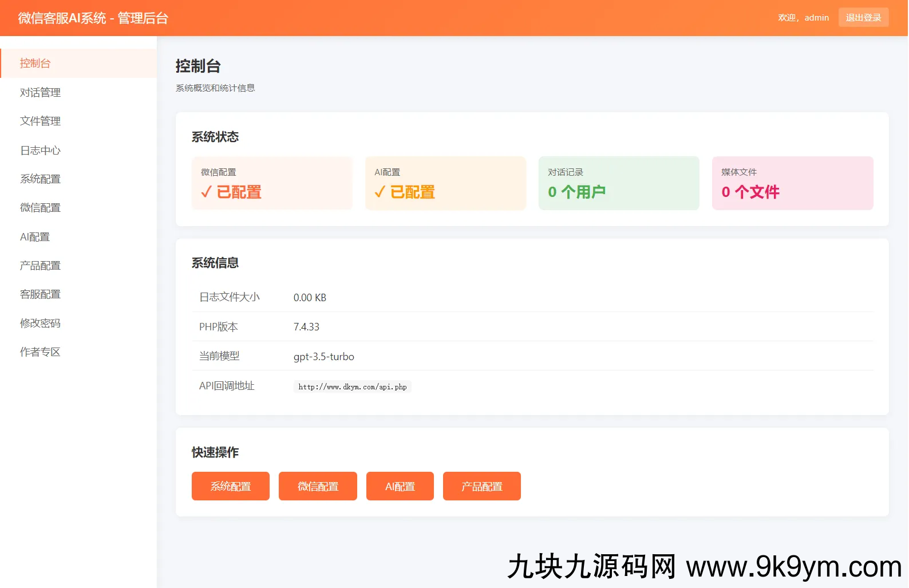Screen dimensions: 909x588
Task: Select the 对话记录 0 个用户 card
Action: click(619, 183)
